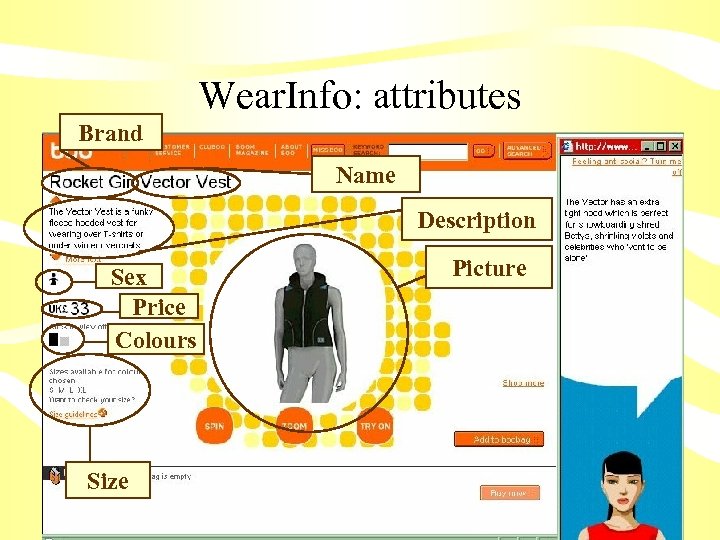The image size is (720, 540).
Task: Click the 'Feeling anti-social? Turn me off' link
Action: (627, 166)
